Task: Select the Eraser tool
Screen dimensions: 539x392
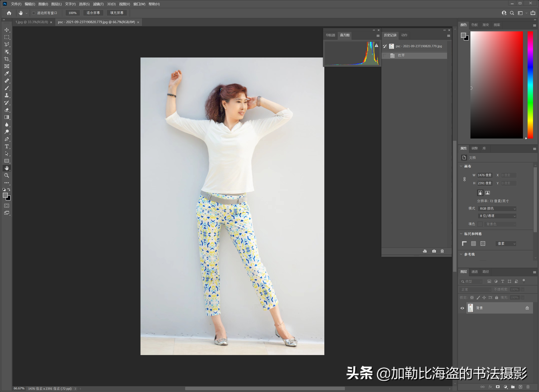Action: (7, 110)
